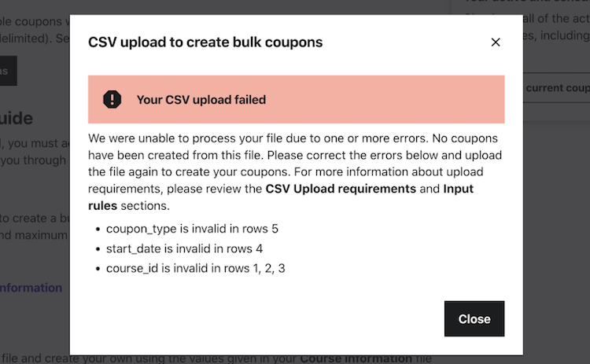Select the start_date invalid rows error line
Image resolution: width=590 pixels, height=364 pixels.
click(184, 248)
